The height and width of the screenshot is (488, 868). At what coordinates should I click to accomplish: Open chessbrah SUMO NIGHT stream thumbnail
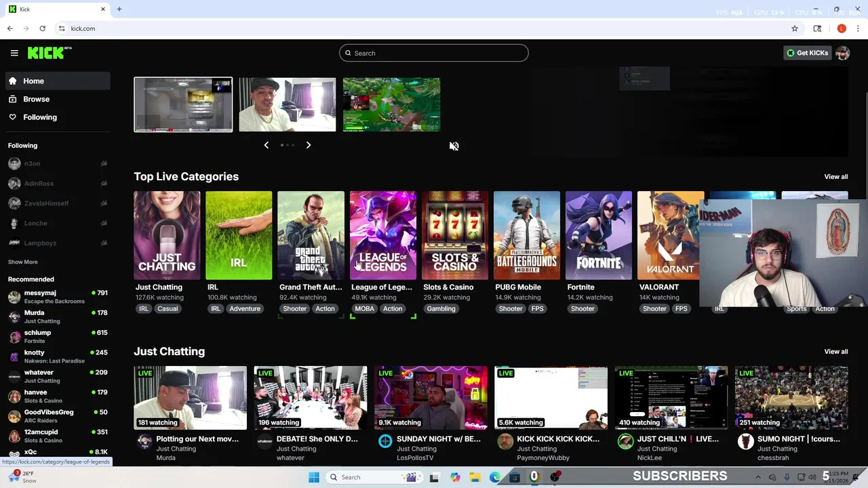pos(791,398)
